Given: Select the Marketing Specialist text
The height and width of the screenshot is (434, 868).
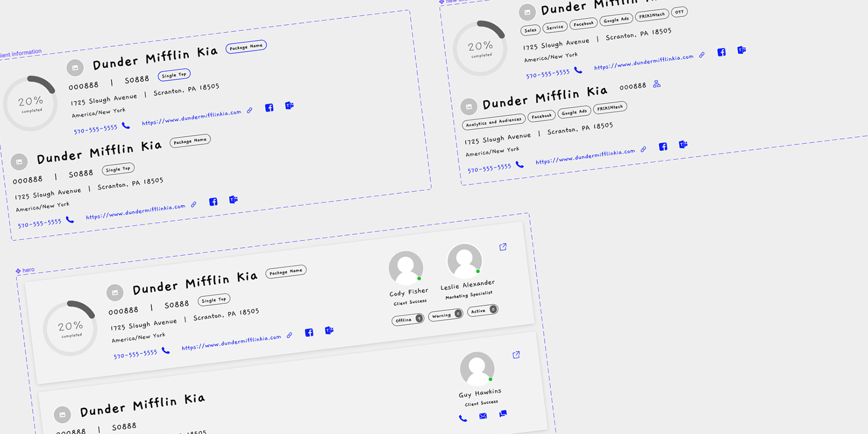Looking at the screenshot, I should (x=469, y=295).
